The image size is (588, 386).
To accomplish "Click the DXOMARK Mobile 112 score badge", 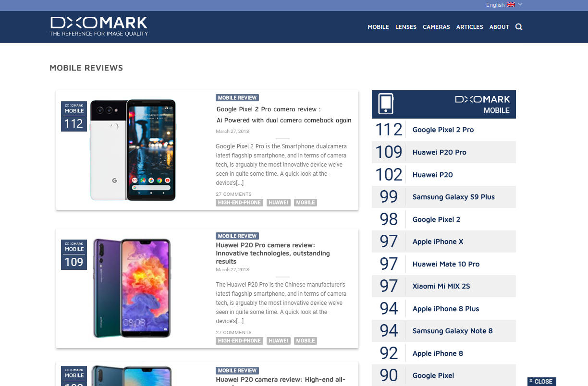I will [74, 116].
